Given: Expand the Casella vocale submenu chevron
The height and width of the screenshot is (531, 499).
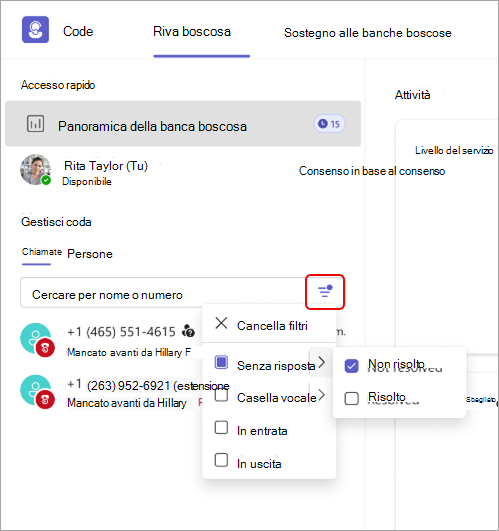Looking at the screenshot, I should pos(321,395).
